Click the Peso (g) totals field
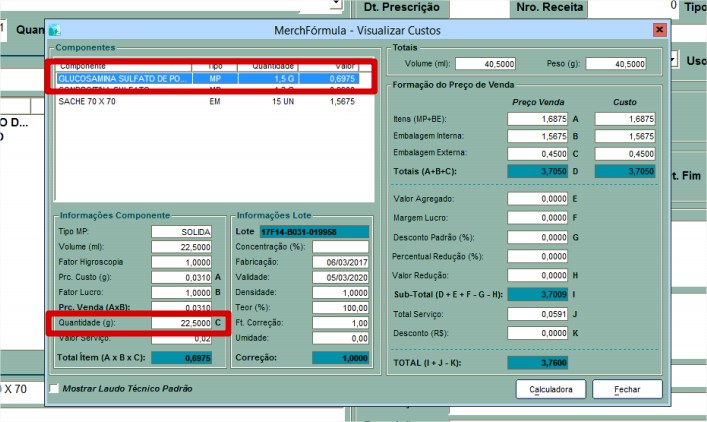707x422 pixels. click(x=616, y=64)
